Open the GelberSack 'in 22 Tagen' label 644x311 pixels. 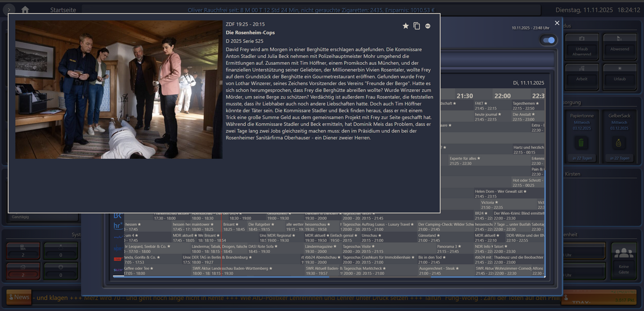click(619, 158)
